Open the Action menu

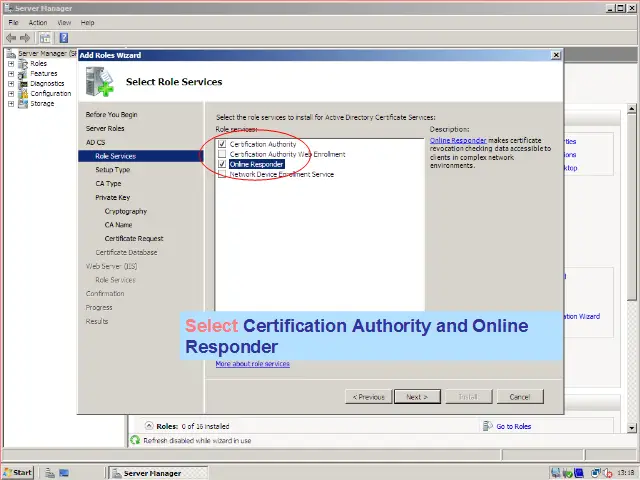(38, 22)
